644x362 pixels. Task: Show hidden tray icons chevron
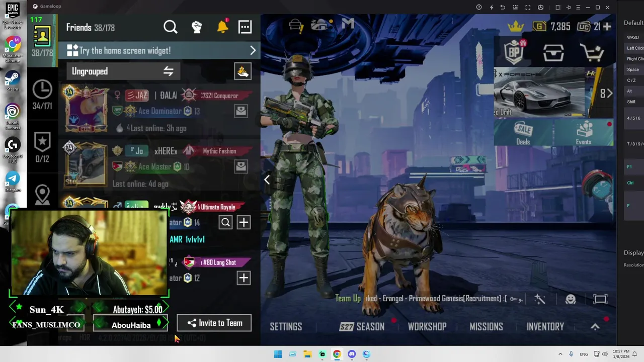(x=560, y=354)
